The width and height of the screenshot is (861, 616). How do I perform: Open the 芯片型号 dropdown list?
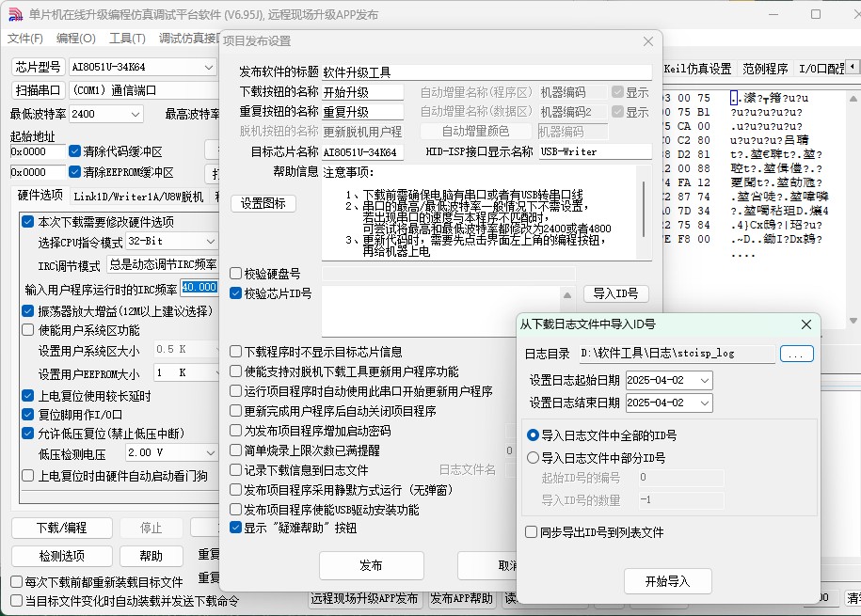(x=208, y=68)
